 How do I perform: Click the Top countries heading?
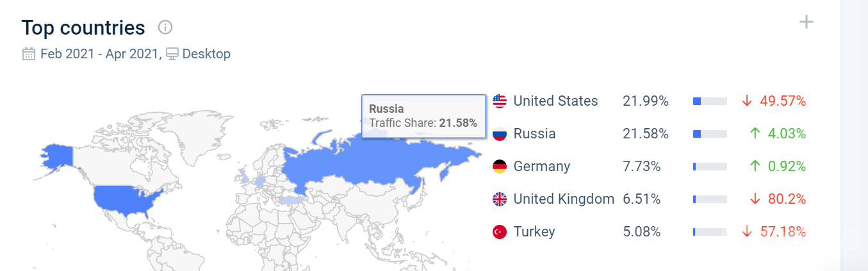pos(83,28)
